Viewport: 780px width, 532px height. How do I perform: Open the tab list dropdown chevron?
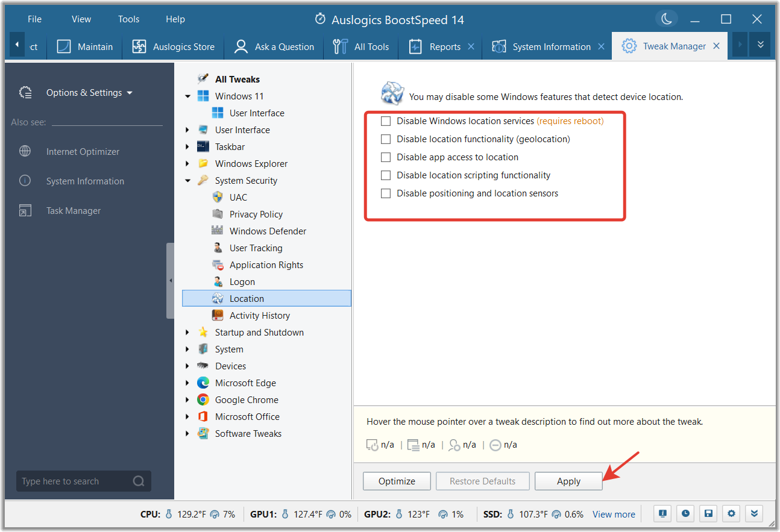(x=761, y=45)
